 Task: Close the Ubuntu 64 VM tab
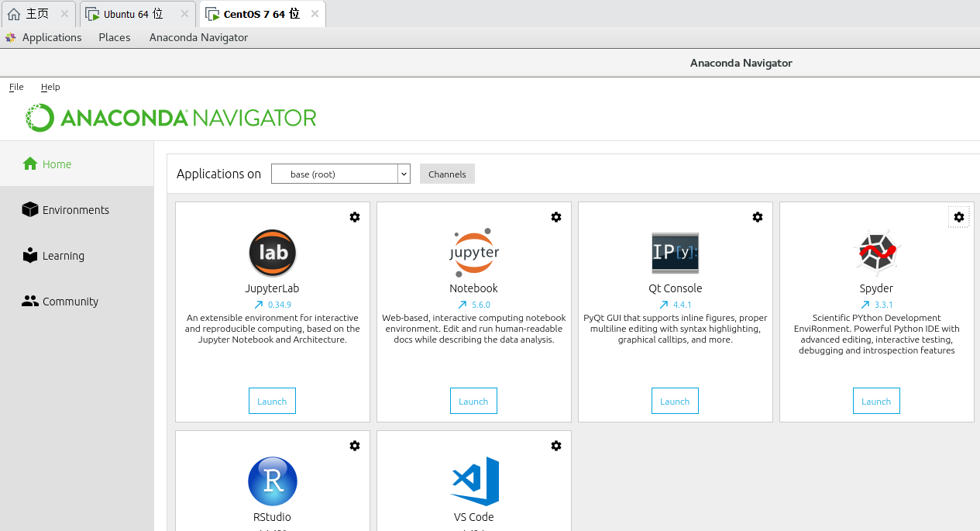(x=184, y=14)
